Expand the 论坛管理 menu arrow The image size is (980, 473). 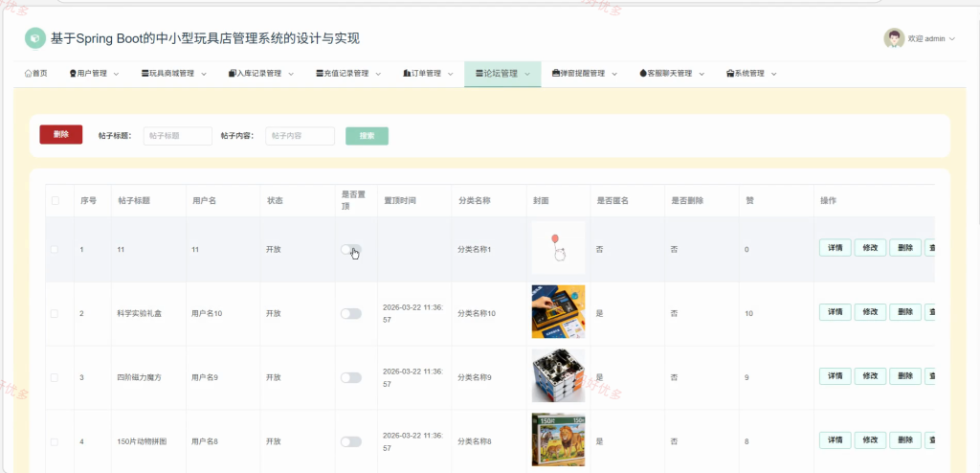tap(527, 74)
